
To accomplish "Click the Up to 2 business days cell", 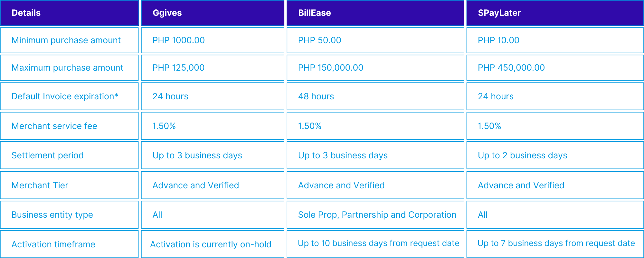I will coord(522,155).
